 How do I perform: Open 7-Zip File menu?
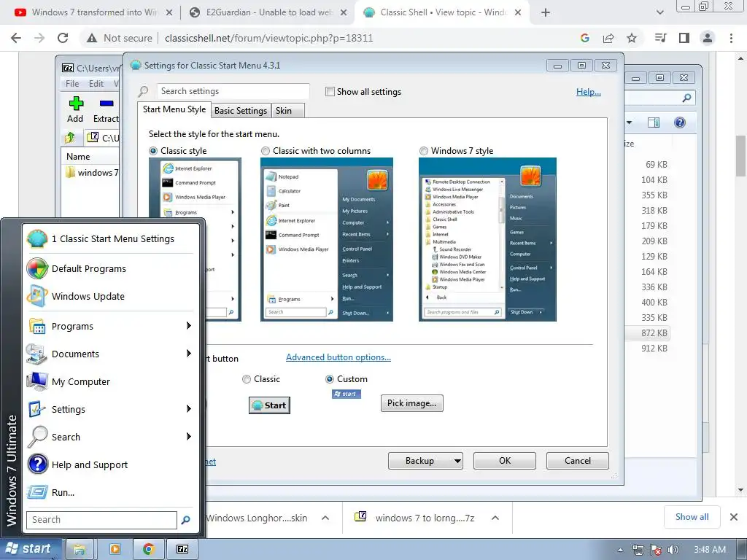pyautogui.click(x=72, y=84)
